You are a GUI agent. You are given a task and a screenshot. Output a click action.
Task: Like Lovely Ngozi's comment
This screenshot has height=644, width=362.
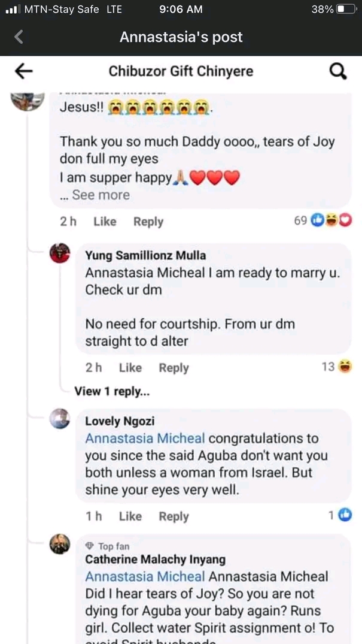pos(130,516)
